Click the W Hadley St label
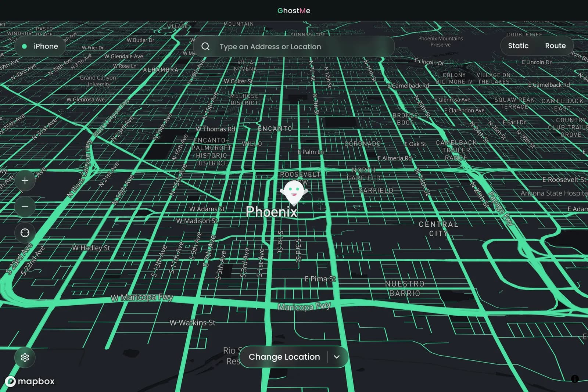 [91, 248]
